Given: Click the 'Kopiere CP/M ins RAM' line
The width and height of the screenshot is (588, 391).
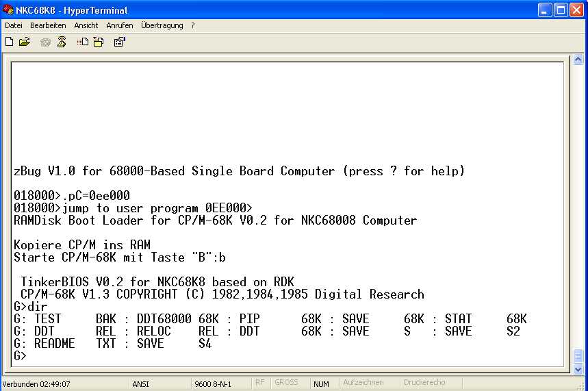Looking at the screenshot, I should 82,245.
